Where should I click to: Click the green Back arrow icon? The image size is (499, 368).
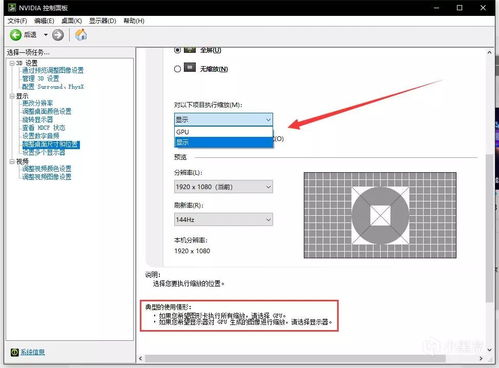[x=15, y=35]
